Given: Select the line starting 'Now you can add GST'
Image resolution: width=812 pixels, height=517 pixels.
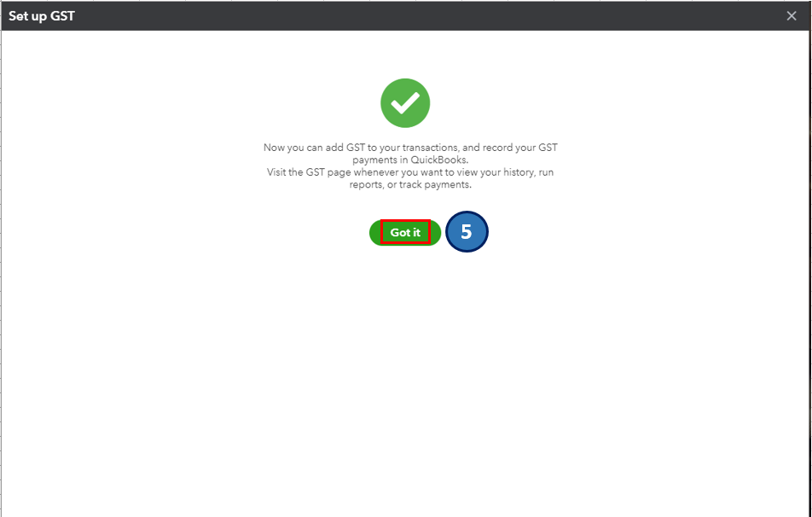Looking at the screenshot, I should pyautogui.click(x=410, y=147).
